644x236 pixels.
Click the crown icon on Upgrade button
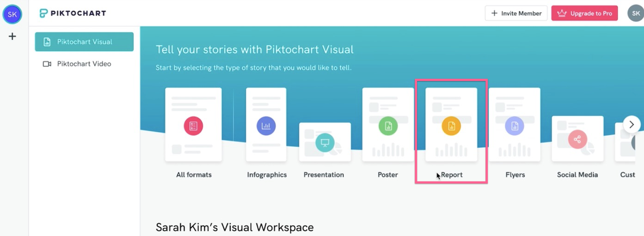[562, 13]
